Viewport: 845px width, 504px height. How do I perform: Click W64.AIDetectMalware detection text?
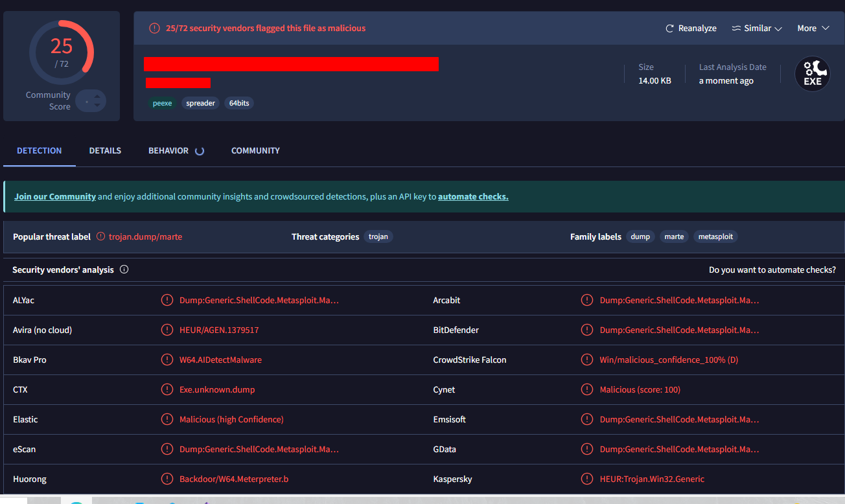[x=220, y=360]
